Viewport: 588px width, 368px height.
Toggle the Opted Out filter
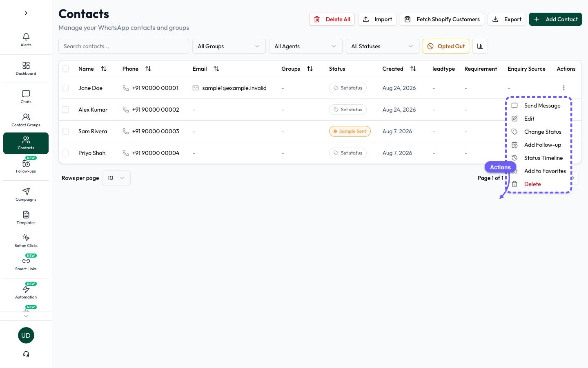pyautogui.click(x=446, y=46)
